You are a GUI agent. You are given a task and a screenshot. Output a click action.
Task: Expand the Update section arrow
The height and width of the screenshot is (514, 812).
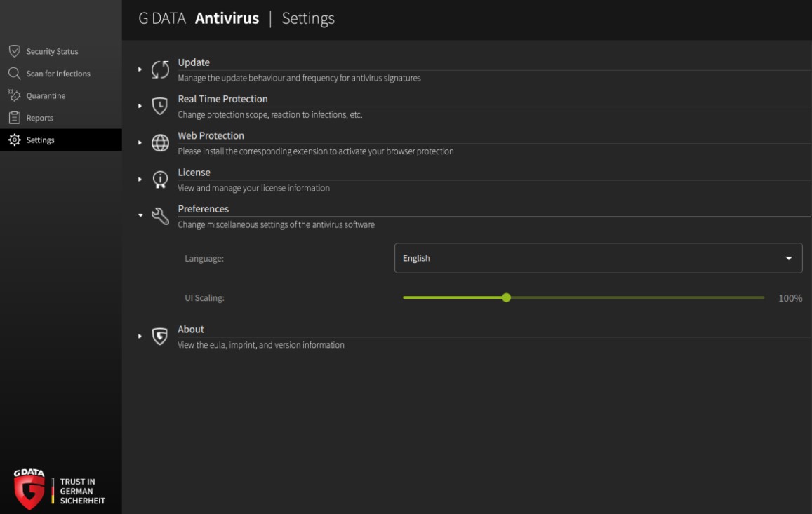click(x=140, y=69)
